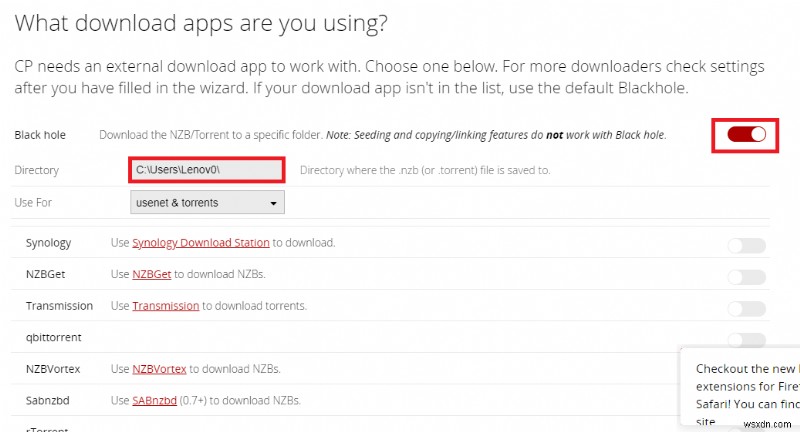Click the Synology row label
Viewport: 800px width, 432px height.
(x=48, y=243)
